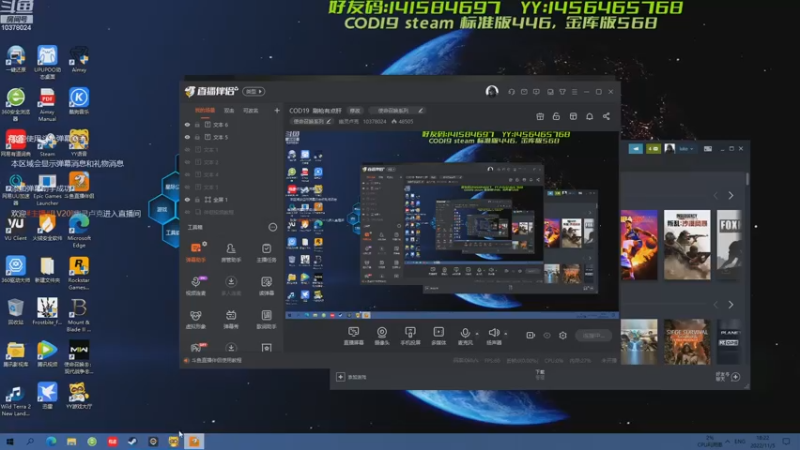Open the 主播任务 tool
The width and height of the screenshot is (800, 450).
coord(266,252)
